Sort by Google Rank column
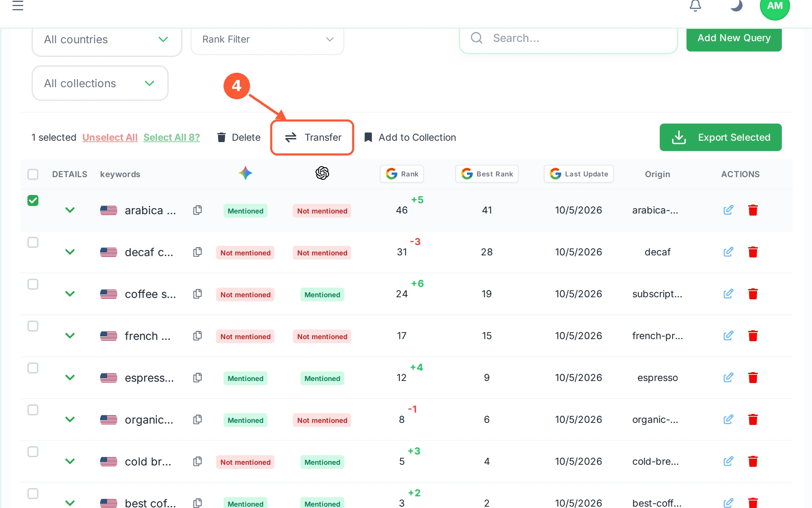Viewport: 812px width, 508px height. click(402, 174)
